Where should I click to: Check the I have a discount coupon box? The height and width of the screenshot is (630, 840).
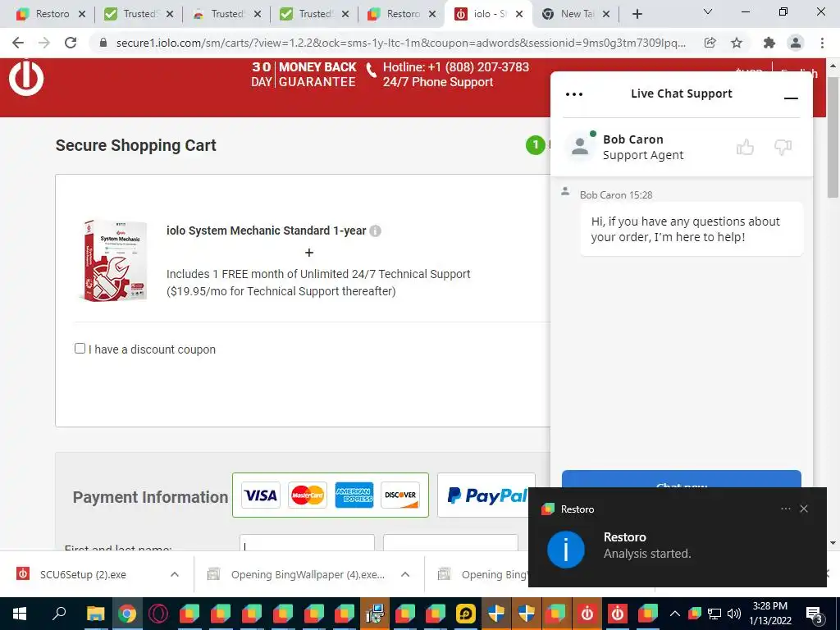80,348
